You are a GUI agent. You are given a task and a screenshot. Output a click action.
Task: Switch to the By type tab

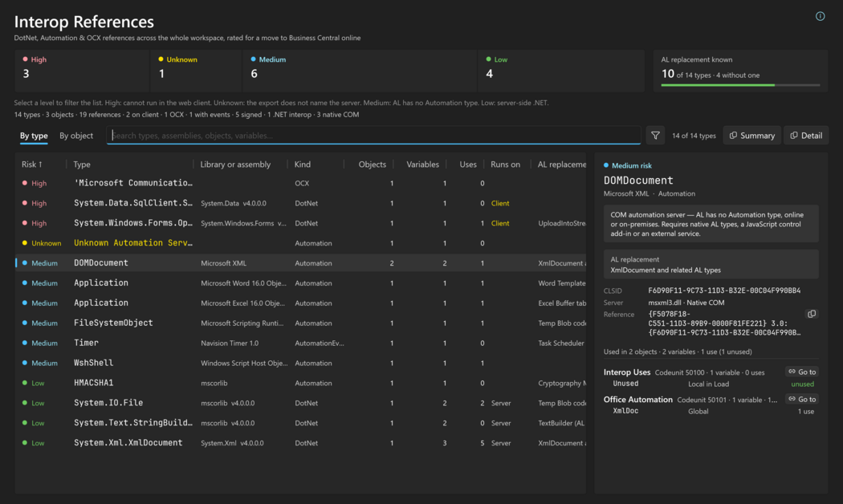[34, 136]
